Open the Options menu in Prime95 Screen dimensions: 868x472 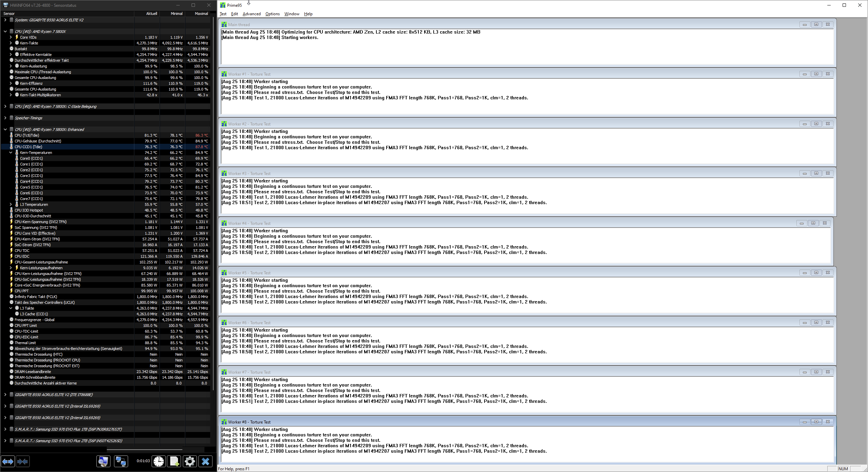[x=272, y=14]
